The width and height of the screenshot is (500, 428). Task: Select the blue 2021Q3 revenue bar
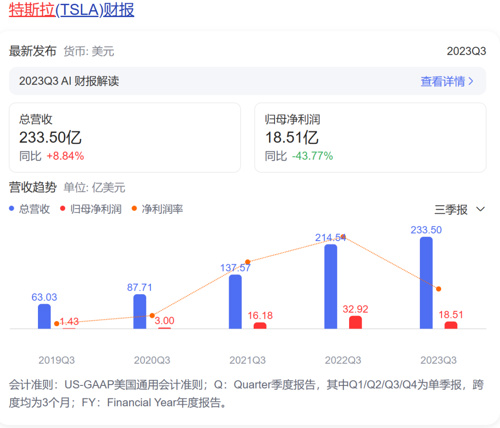tap(235, 302)
